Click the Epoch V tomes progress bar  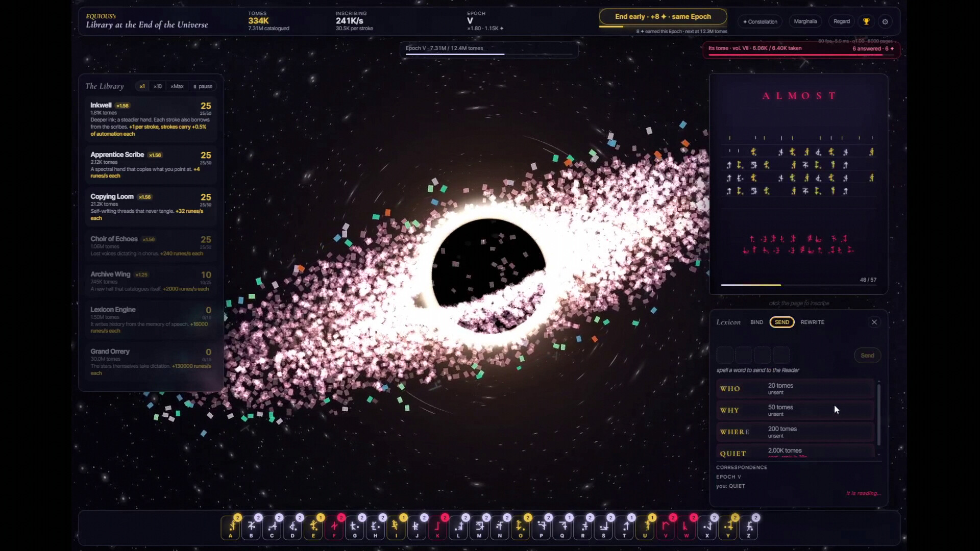488,50
